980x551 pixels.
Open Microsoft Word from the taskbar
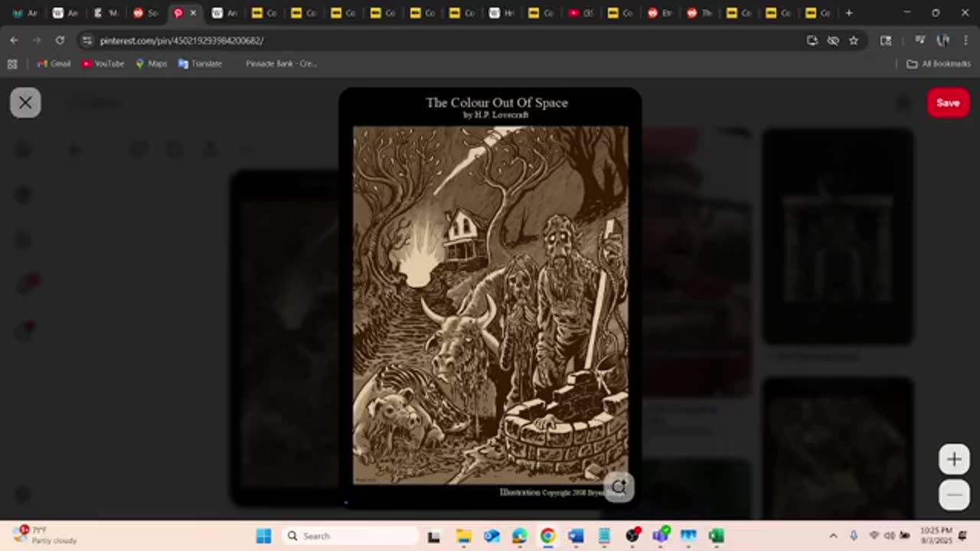coord(576,536)
